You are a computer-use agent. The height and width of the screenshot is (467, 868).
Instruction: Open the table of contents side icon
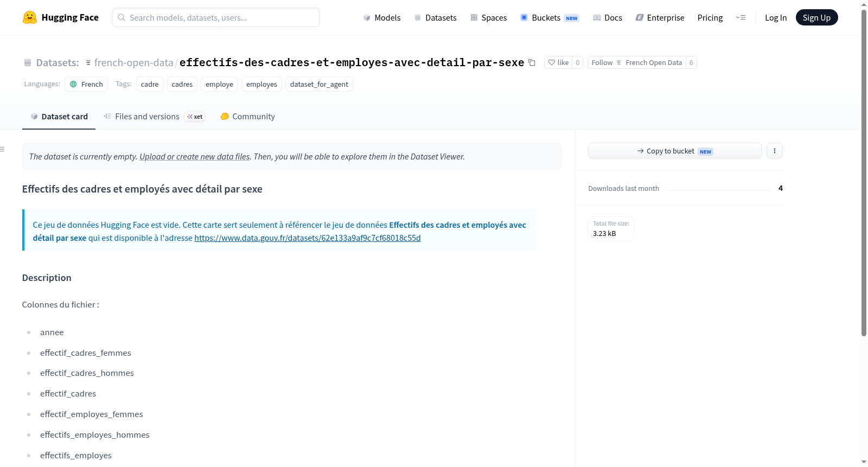point(2,149)
